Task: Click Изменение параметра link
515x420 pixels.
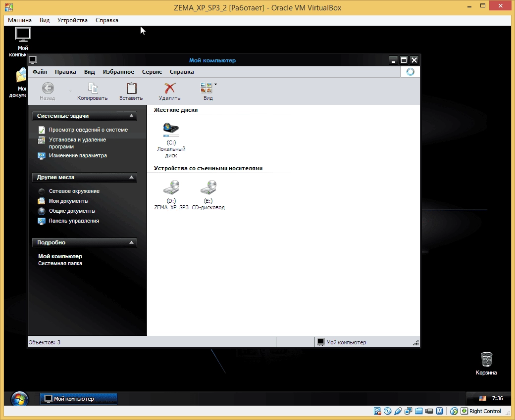Action: pos(78,155)
